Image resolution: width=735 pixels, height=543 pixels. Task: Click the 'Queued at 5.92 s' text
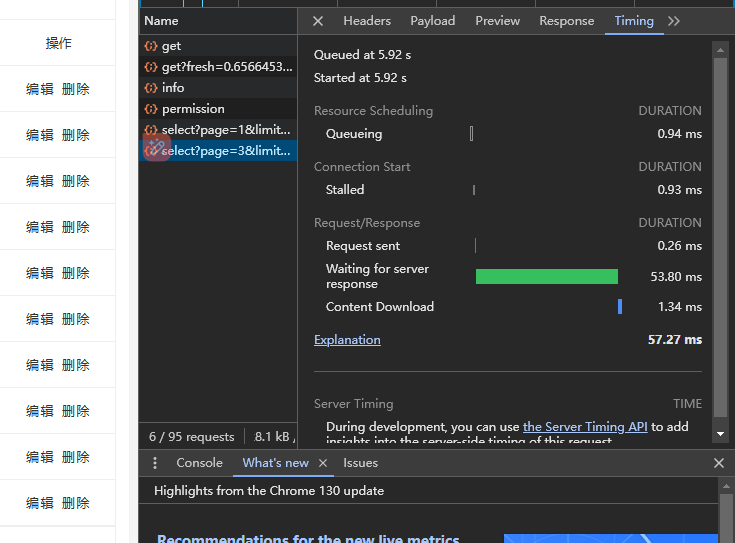point(362,55)
